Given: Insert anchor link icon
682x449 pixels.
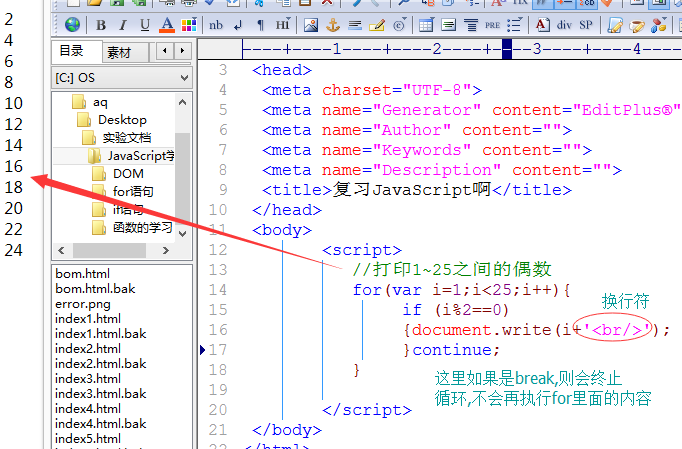Looking at the screenshot, I should 333,25.
